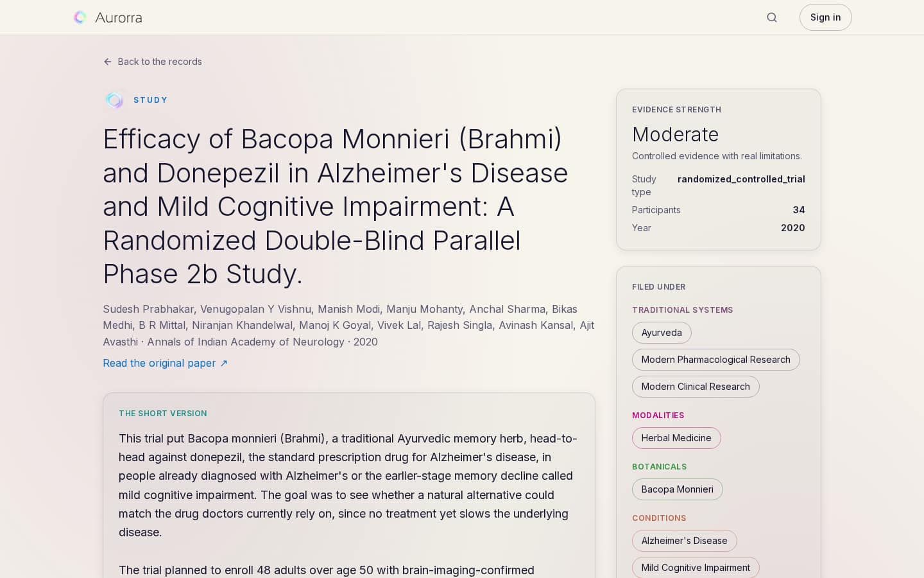This screenshot has width=924, height=578.
Task: Click the study title heading
Action: coord(336,206)
